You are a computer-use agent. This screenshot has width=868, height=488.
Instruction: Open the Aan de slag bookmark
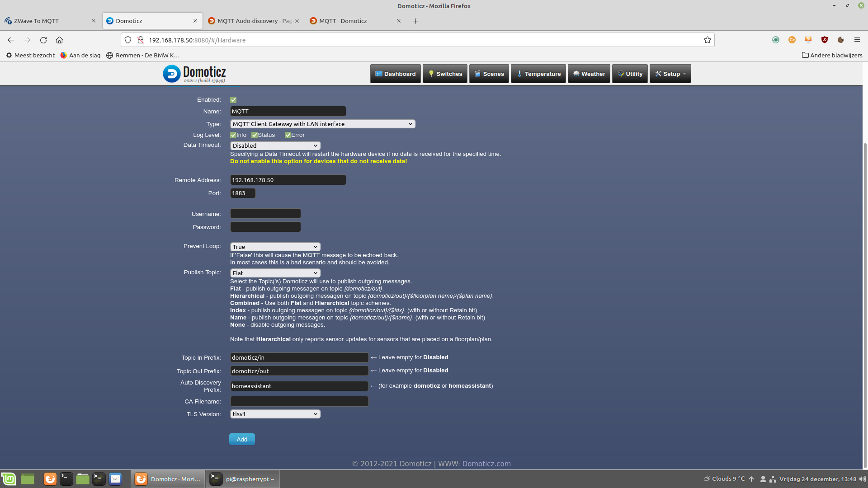pos(80,55)
